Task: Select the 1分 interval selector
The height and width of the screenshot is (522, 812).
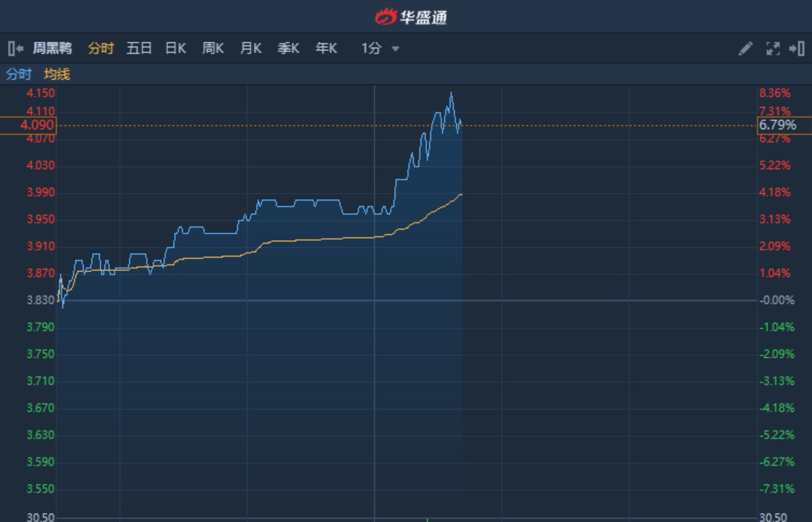Action: [371, 48]
